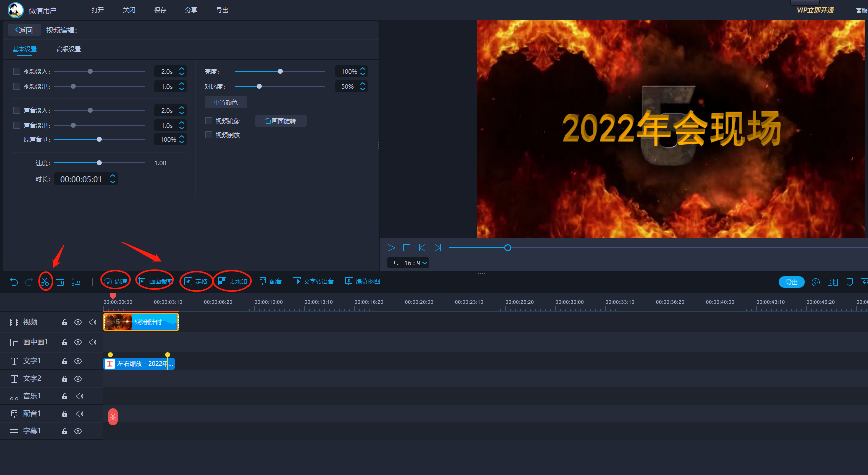Switch to the 基本设置 tab
868x475 pixels.
[25, 49]
